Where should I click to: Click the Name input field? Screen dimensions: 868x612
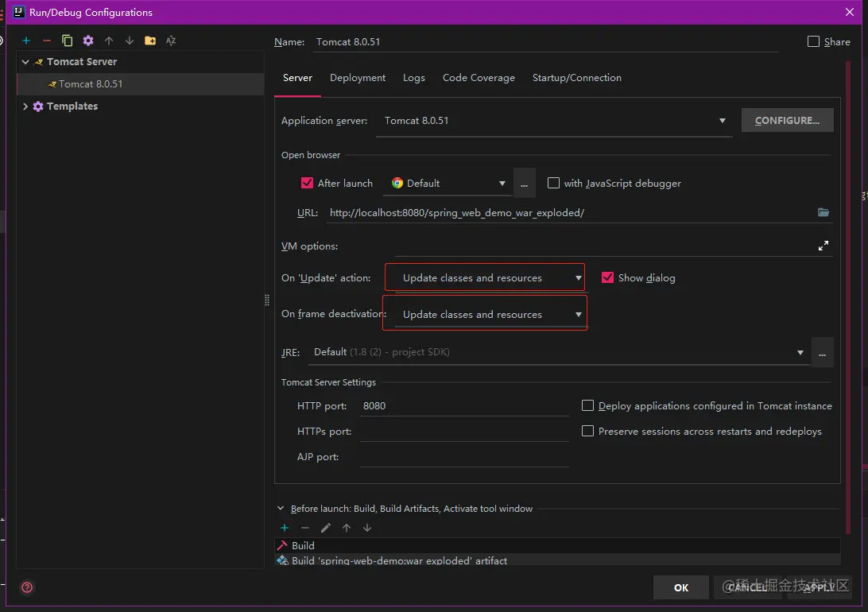coord(546,42)
